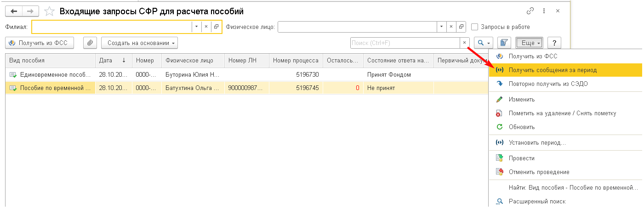644x214 pixels.
Task: Click the back navigation arrow
Action: (15, 11)
